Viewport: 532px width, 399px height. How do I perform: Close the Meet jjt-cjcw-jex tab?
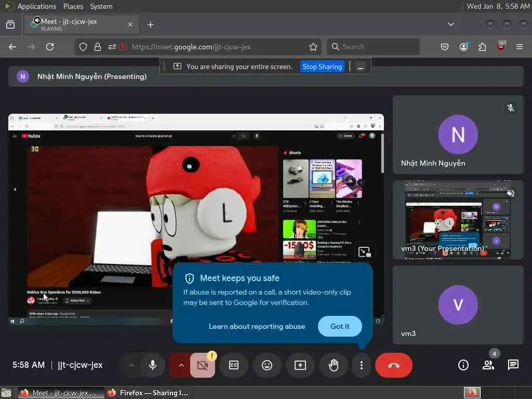130,24
